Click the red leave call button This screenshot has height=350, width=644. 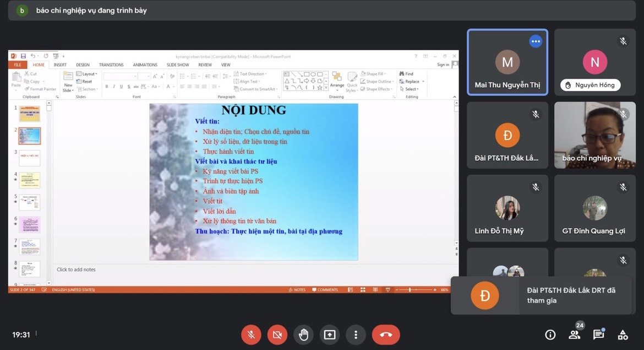click(x=386, y=335)
